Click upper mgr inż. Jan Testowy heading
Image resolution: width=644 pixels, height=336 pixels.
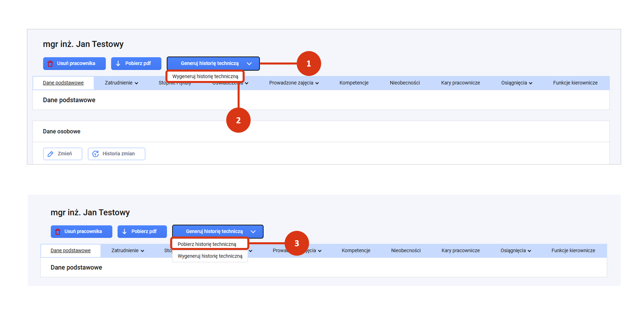point(83,44)
